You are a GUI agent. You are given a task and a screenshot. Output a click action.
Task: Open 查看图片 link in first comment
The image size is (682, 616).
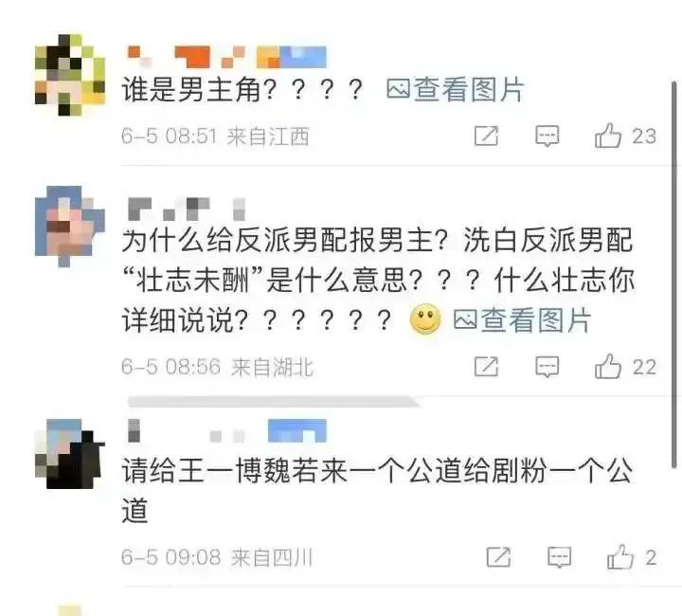click(455, 90)
